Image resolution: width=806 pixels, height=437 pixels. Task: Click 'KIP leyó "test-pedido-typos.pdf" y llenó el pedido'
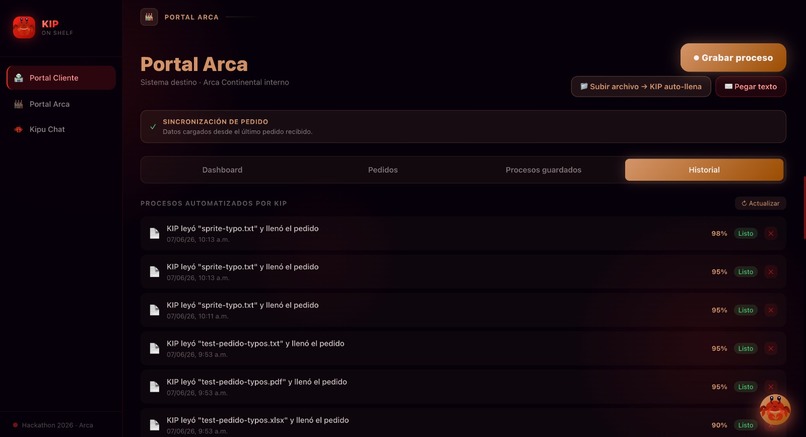pos(257,382)
